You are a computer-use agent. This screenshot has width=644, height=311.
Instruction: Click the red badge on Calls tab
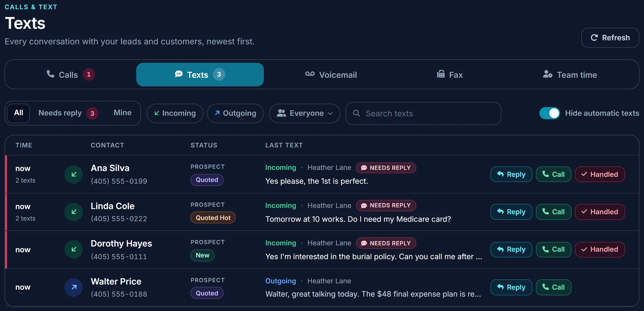click(89, 75)
